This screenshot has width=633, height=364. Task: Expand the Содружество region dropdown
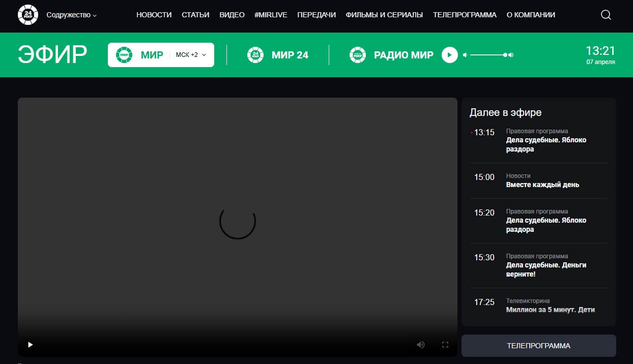71,15
